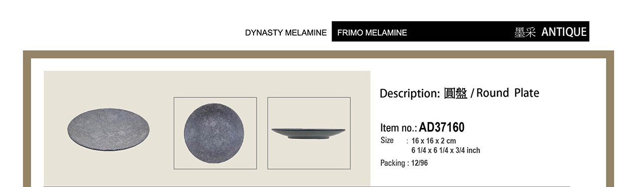Click the Packing 12/96 text
The height and width of the screenshot is (187, 644).
(404, 163)
